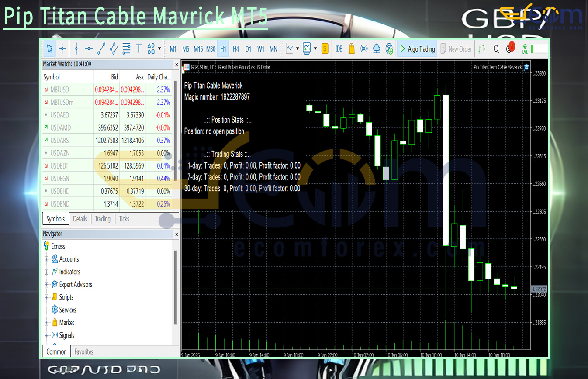588x379 pixels.
Task: Switch chart to M1 timeframe
Action: pyautogui.click(x=173, y=49)
